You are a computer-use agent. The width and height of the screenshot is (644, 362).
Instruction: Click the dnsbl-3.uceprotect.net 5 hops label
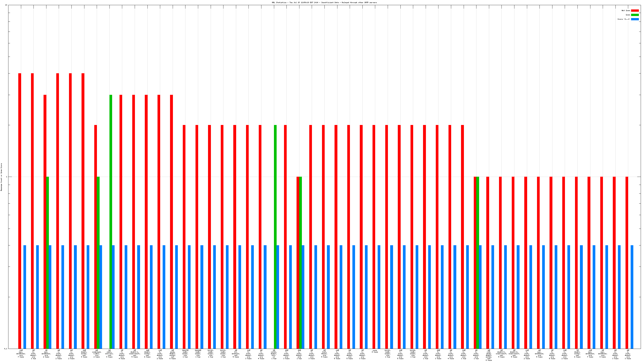point(501,354)
